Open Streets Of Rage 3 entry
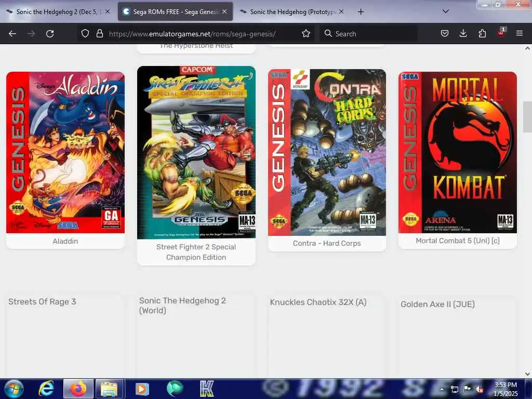This screenshot has width=532, height=399. click(x=42, y=302)
